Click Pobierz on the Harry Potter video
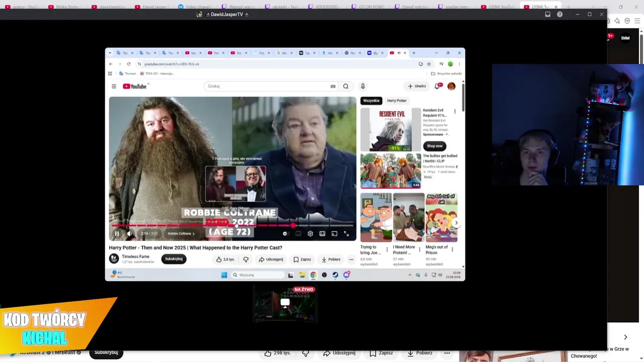The width and height of the screenshot is (644, 362). point(331,259)
